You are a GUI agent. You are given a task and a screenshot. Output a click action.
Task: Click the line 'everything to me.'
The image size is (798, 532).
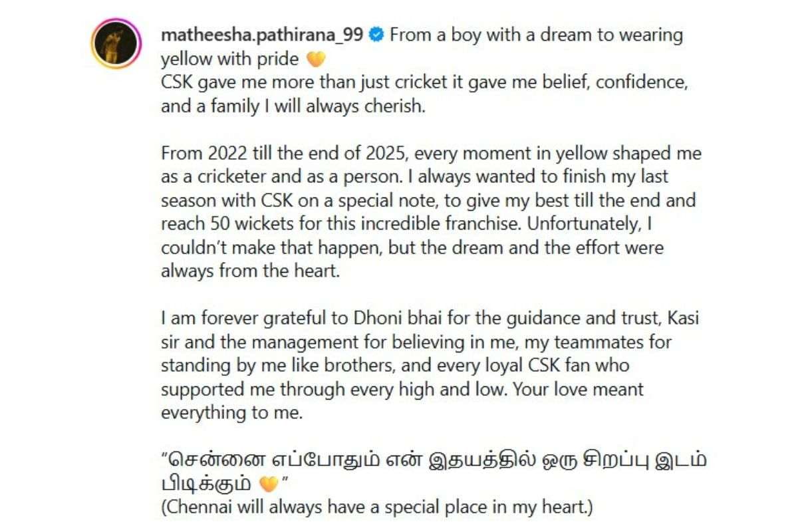pos(231,413)
